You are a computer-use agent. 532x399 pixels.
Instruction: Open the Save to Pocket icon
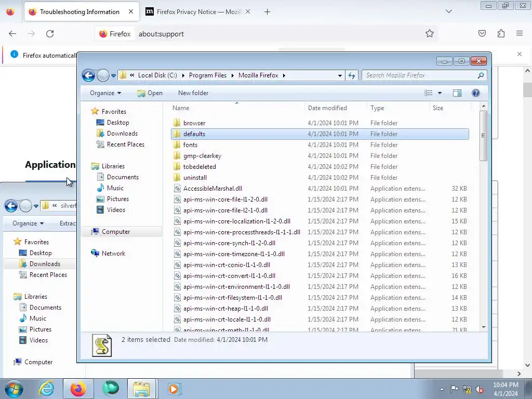coord(482,33)
